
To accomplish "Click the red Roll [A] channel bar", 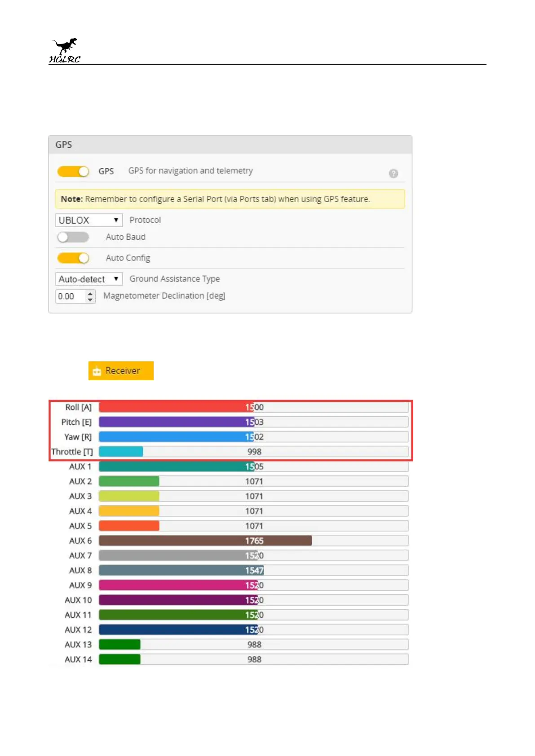I will (176, 407).
